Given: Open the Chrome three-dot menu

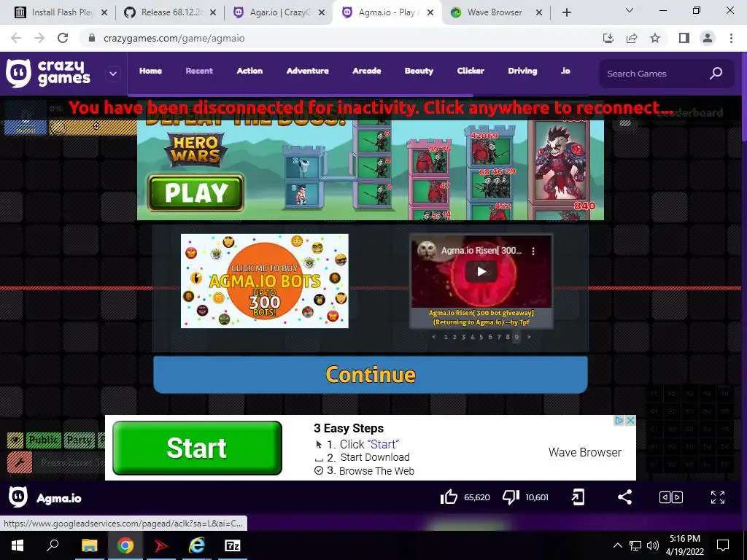Looking at the screenshot, I should point(731,38).
